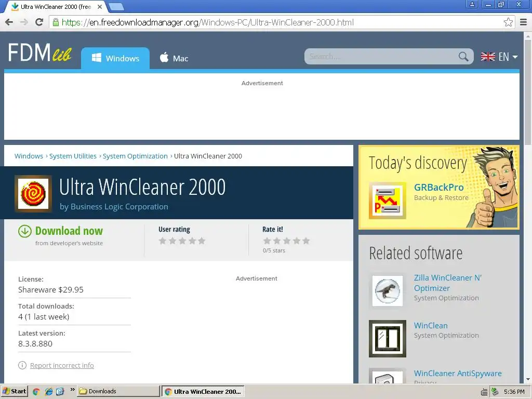The width and height of the screenshot is (532, 399).
Task: Click the search magnifier icon
Action: (463, 56)
